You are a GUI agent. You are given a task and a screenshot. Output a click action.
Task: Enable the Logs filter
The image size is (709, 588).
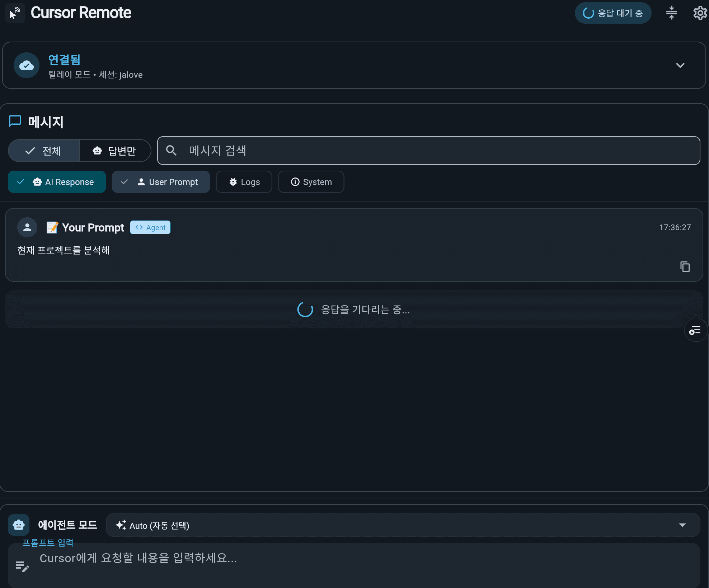pos(244,182)
